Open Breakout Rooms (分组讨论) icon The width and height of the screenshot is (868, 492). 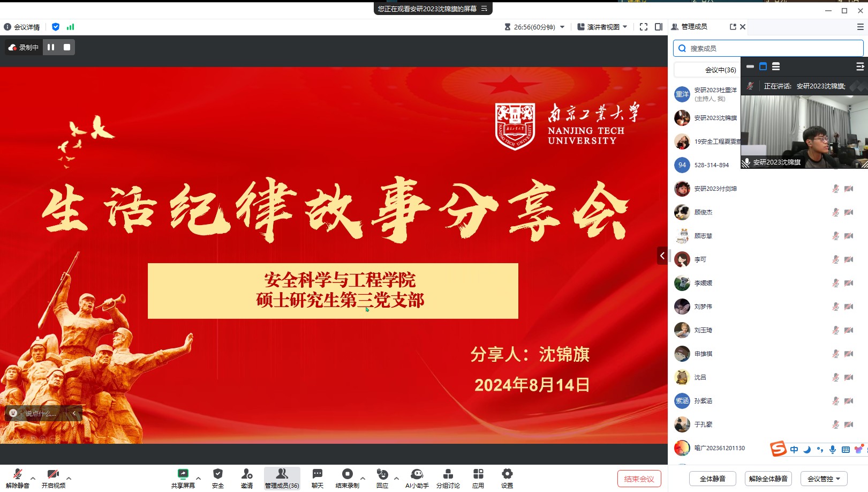click(x=448, y=474)
